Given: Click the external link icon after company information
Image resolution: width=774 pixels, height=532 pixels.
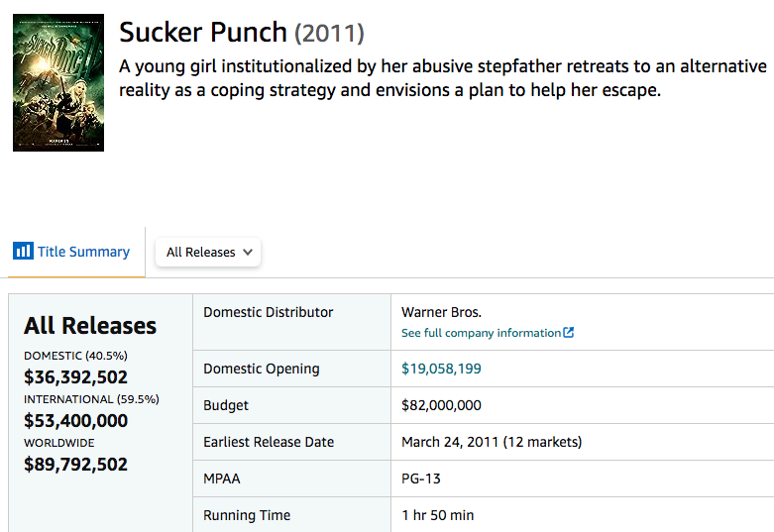Looking at the screenshot, I should (x=568, y=333).
